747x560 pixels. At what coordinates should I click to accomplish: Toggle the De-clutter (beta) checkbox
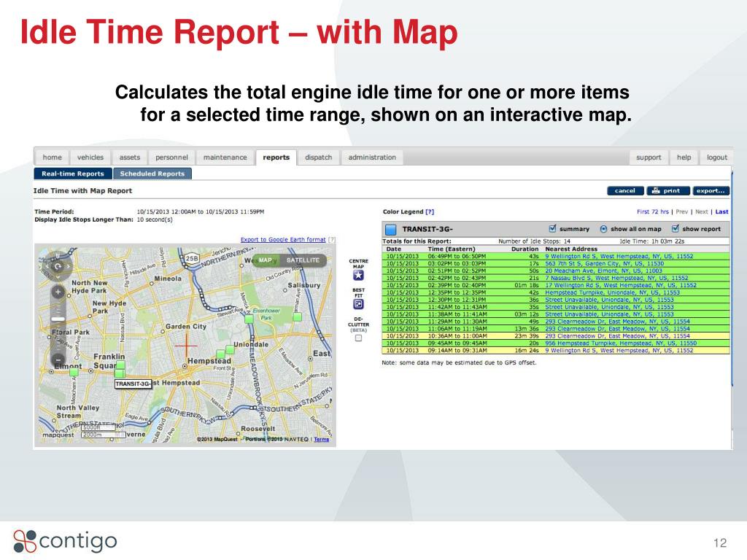[x=358, y=338]
